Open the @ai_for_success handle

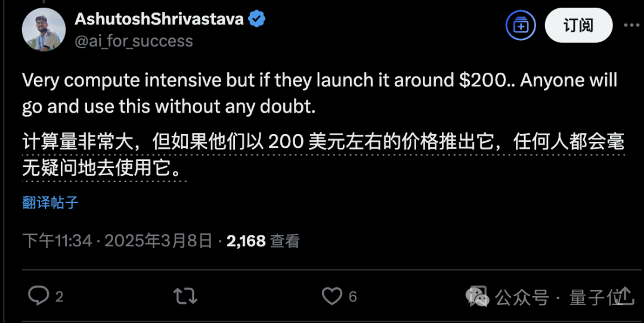pos(134,41)
